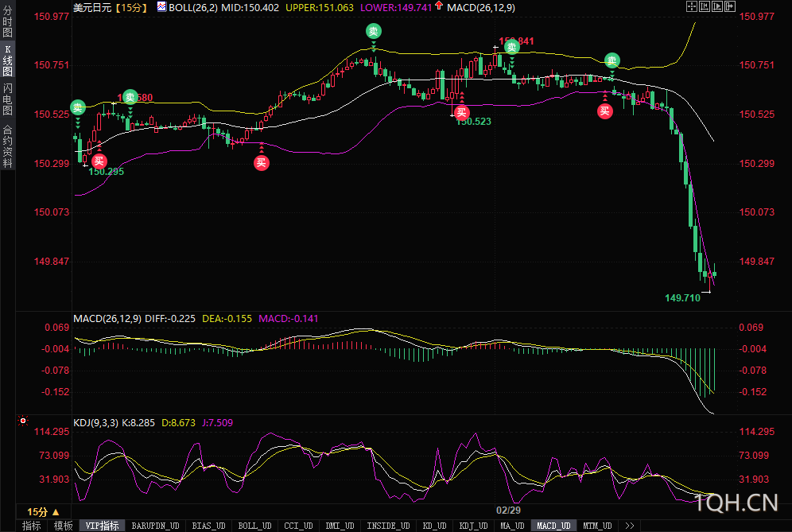Click the 【15分】 period label in header
The height and width of the screenshot is (532, 792).
tap(130, 8)
